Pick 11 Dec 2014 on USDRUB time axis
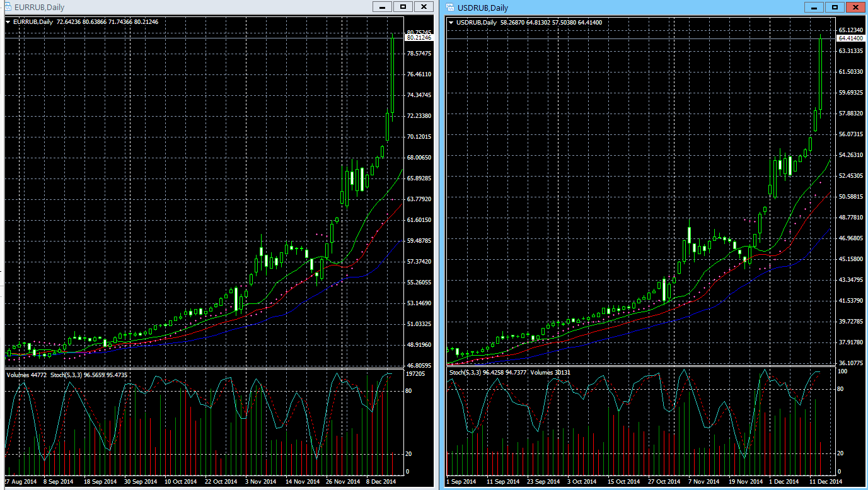The height and width of the screenshot is (490, 868). (825, 481)
